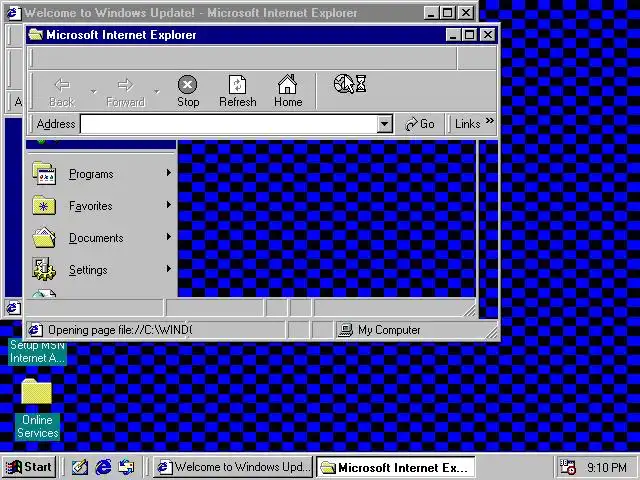The image size is (640, 480).
Task: Expand the Links chevron overflow
Action: pos(490,121)
